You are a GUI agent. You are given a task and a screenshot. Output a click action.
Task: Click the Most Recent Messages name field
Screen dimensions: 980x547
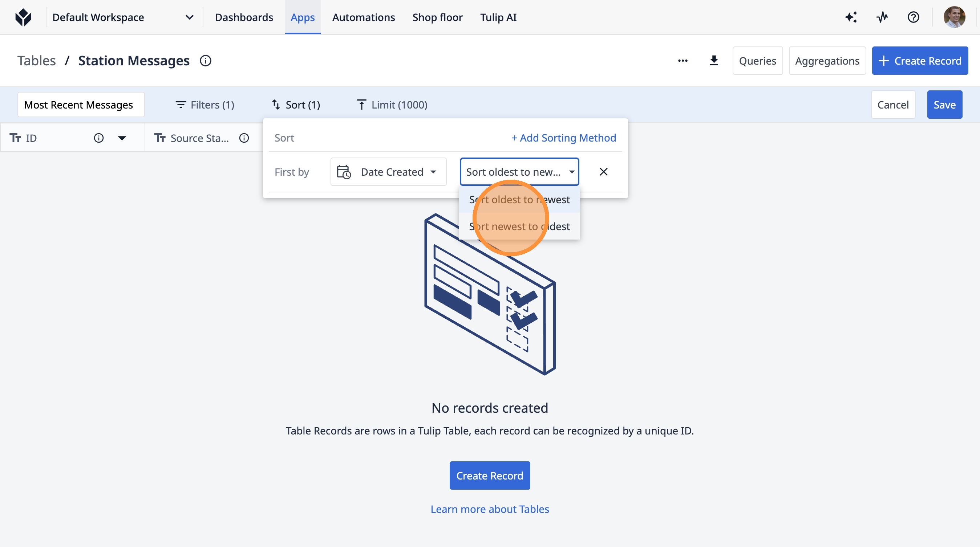pyautogui.click(x=81, y=105)
